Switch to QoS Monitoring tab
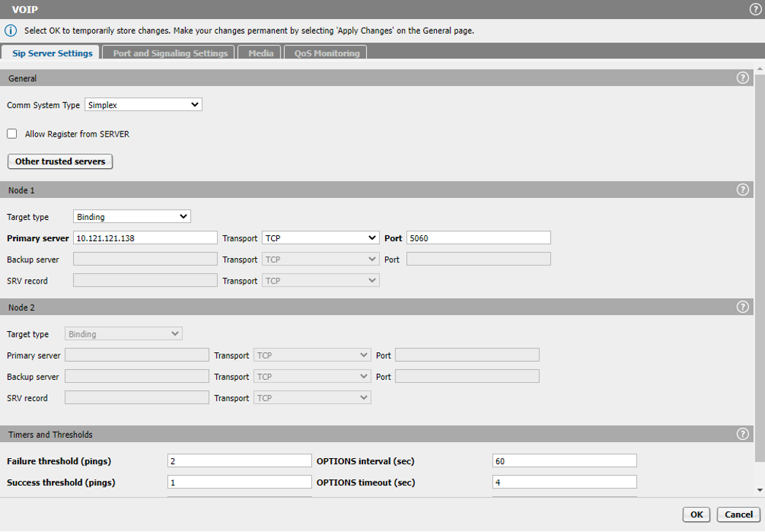The width and height of the screenshot is (765, 532). click(x=327, y=53)
